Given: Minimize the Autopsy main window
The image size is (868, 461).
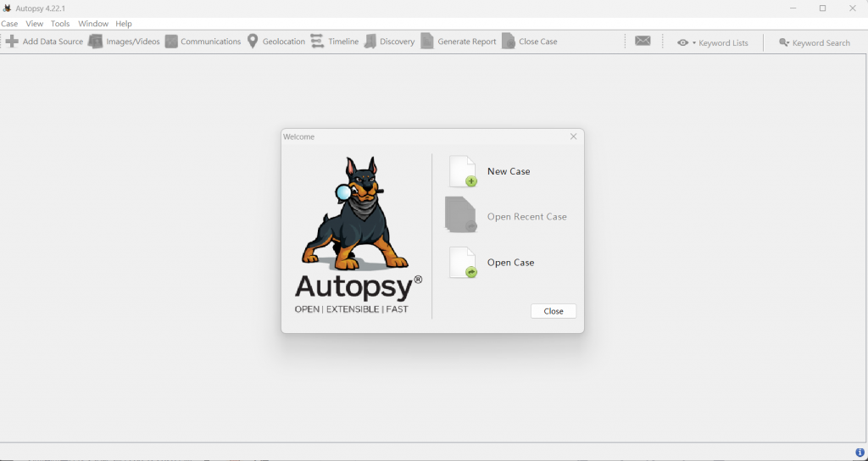Looking at the screenshot, I should tap(793, 8).
